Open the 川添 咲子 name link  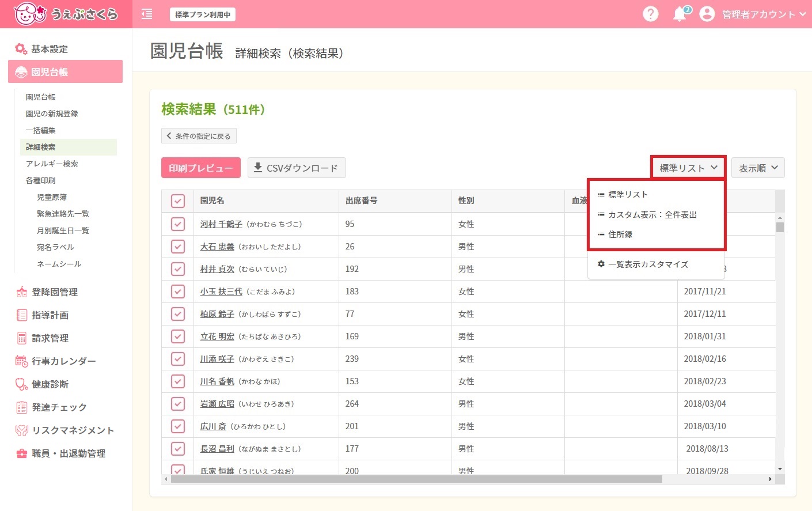pyautogui.click(x=217, y=359)
